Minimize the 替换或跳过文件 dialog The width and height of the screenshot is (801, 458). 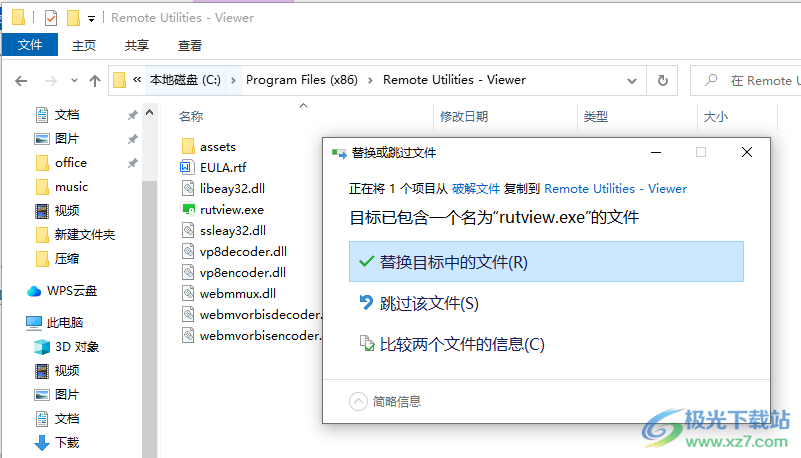[656, 152]
